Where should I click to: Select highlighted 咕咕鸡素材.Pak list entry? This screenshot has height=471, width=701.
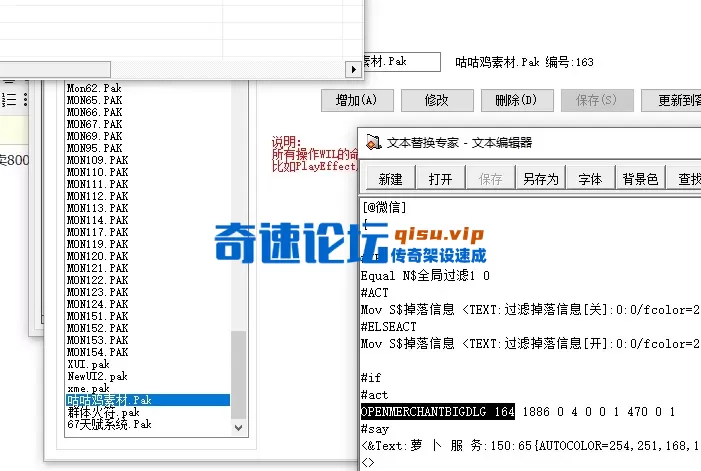[x=148, y=400]
